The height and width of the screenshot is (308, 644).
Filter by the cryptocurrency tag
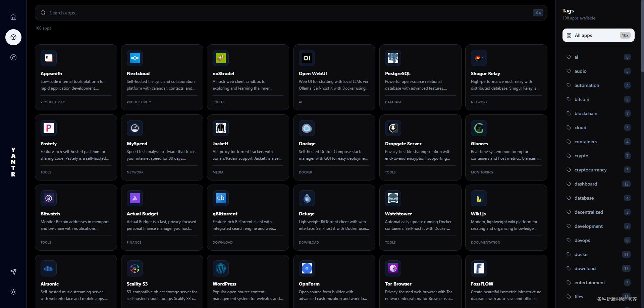coord(598,170)
